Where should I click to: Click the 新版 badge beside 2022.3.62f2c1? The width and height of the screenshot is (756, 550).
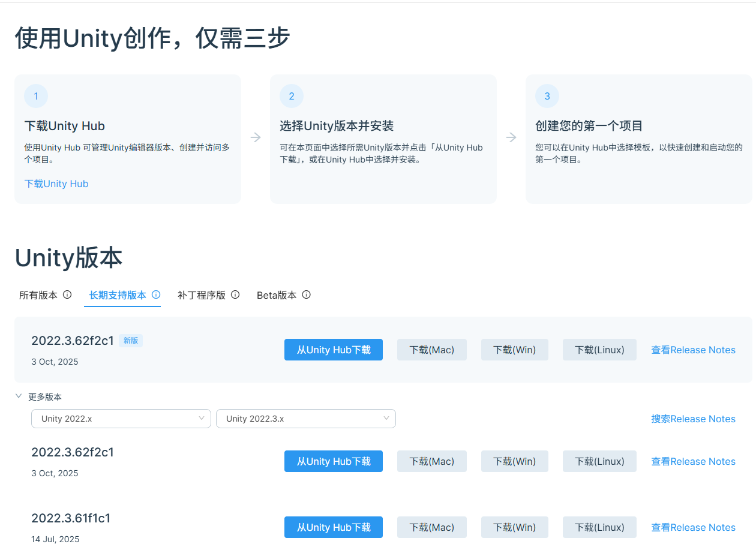131,340
